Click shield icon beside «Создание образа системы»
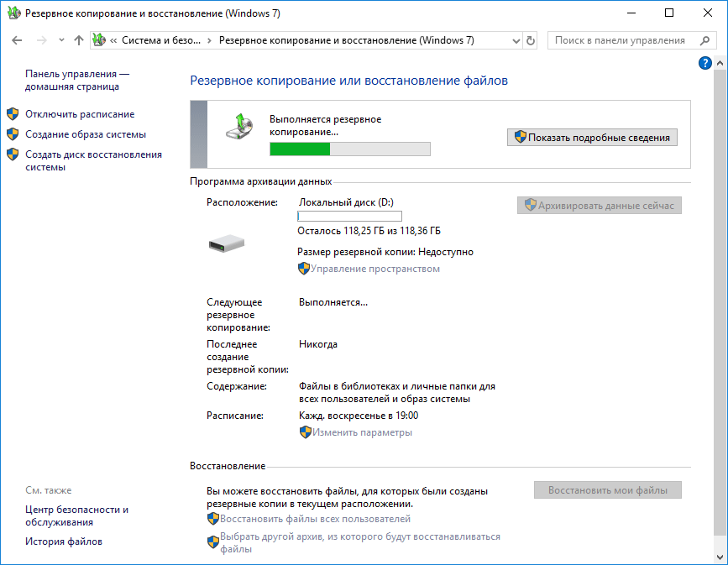Image resolution: width=728 pixels, height=565 pixels. 13,134
